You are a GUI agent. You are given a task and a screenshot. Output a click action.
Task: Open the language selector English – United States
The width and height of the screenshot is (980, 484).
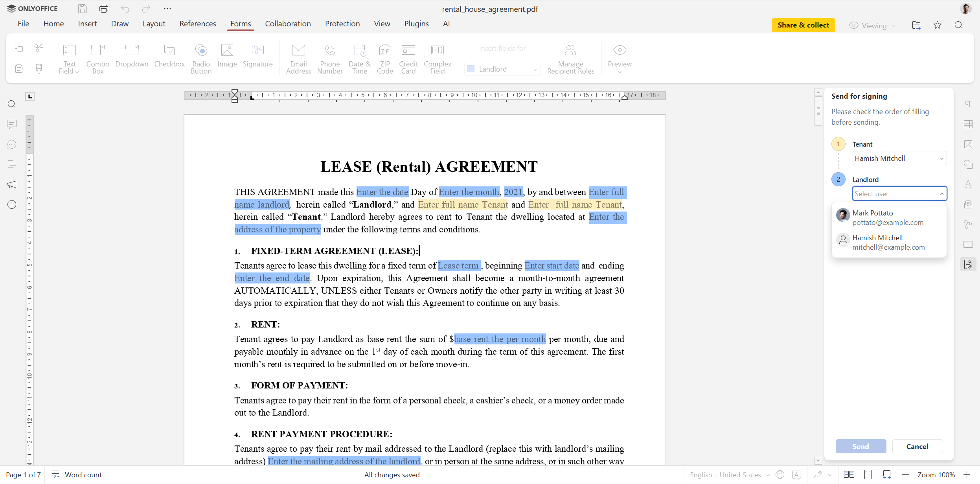coord(730,475)
